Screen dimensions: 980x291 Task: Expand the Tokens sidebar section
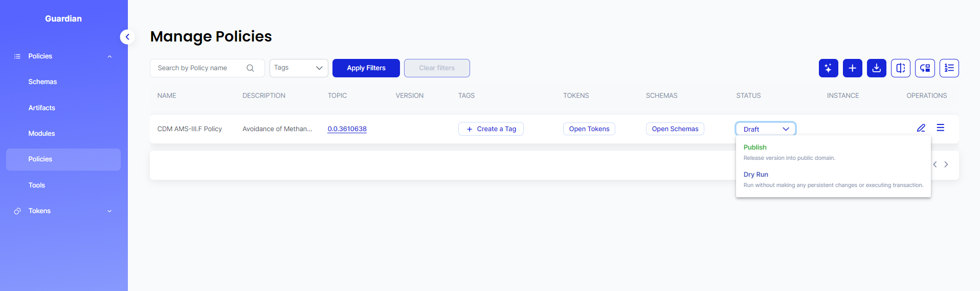pos(109,211)
